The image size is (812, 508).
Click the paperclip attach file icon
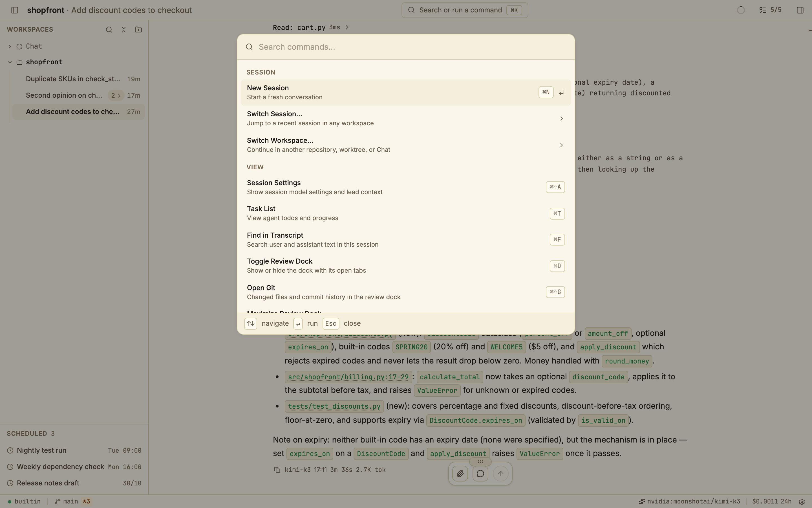click(x=460, y=474)
